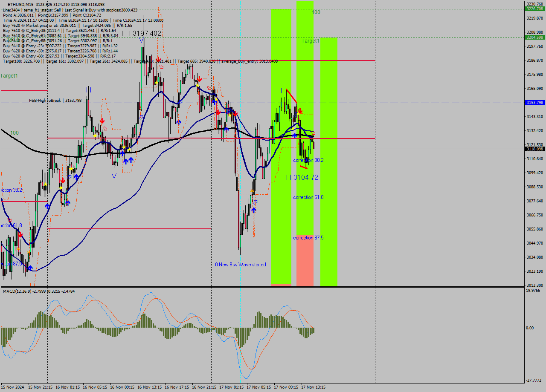Click the blue 'I V' wave label
The width and height of the screenshot is (546, 392).
click(113, 176)
